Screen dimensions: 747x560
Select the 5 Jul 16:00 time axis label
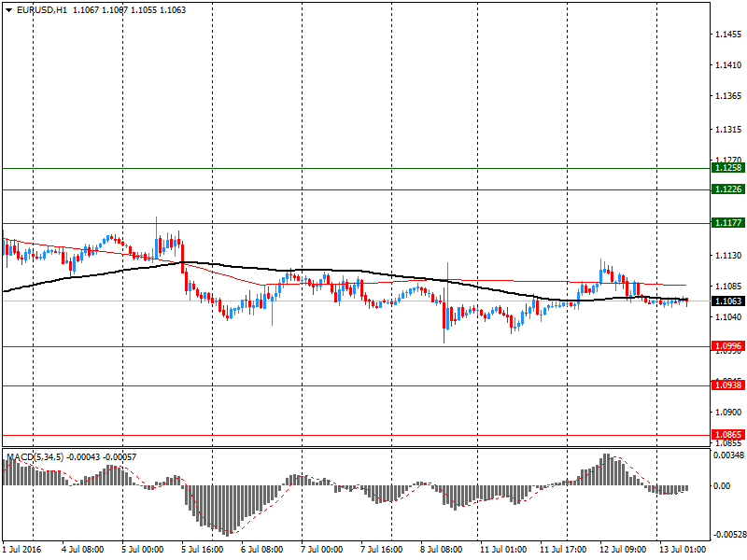click(x=203, y=550)
